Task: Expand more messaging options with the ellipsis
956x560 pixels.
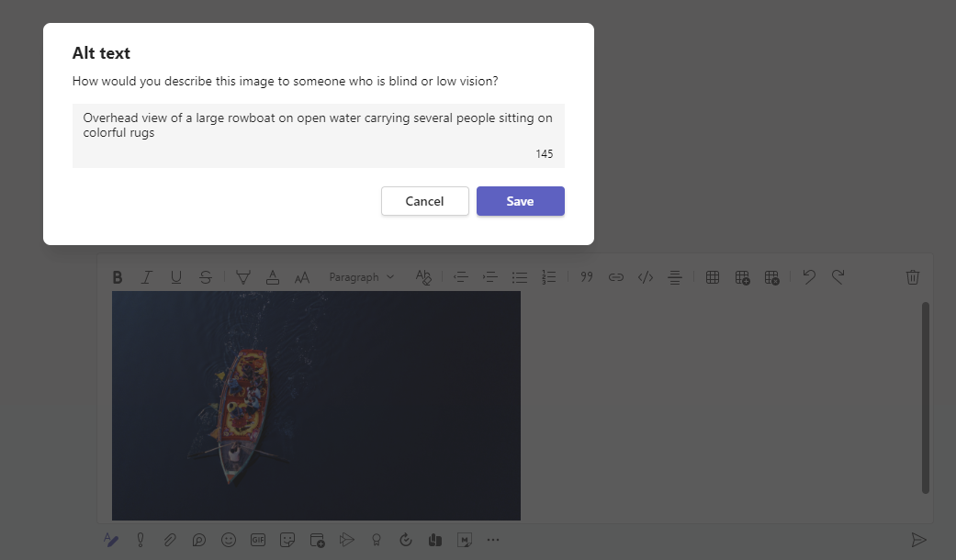Action: pos(493,540)
